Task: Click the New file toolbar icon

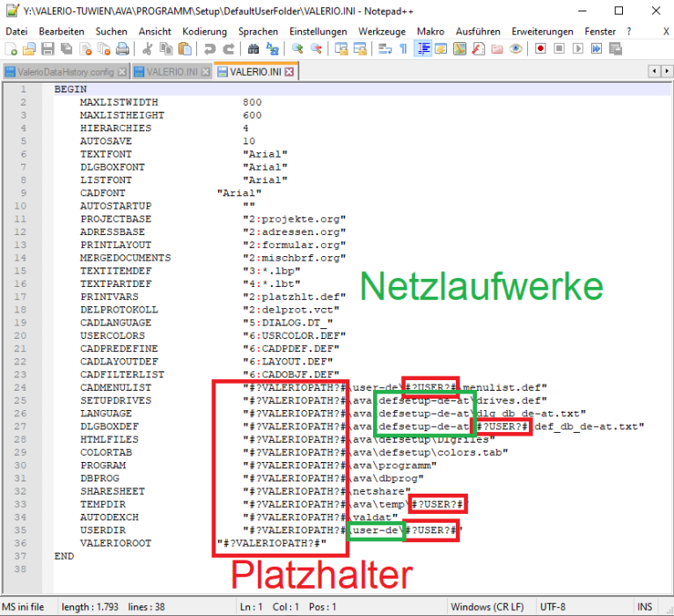Action: pyautogui.click(x=11, y=49)
